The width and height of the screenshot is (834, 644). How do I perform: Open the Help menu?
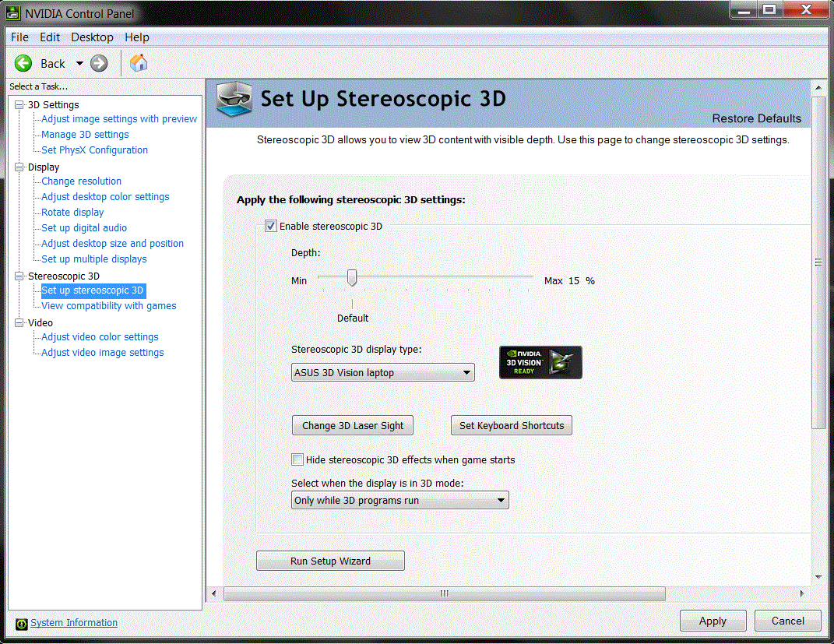[x=137, y=37]
